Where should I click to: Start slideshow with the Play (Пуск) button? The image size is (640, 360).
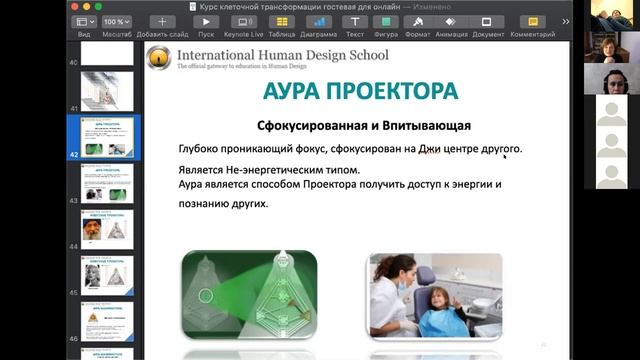coord(206,22)
